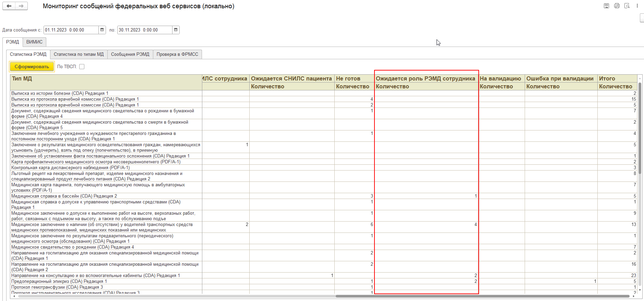Click the save (floppy disk) icon
The image size is (644, 301).
606,6
